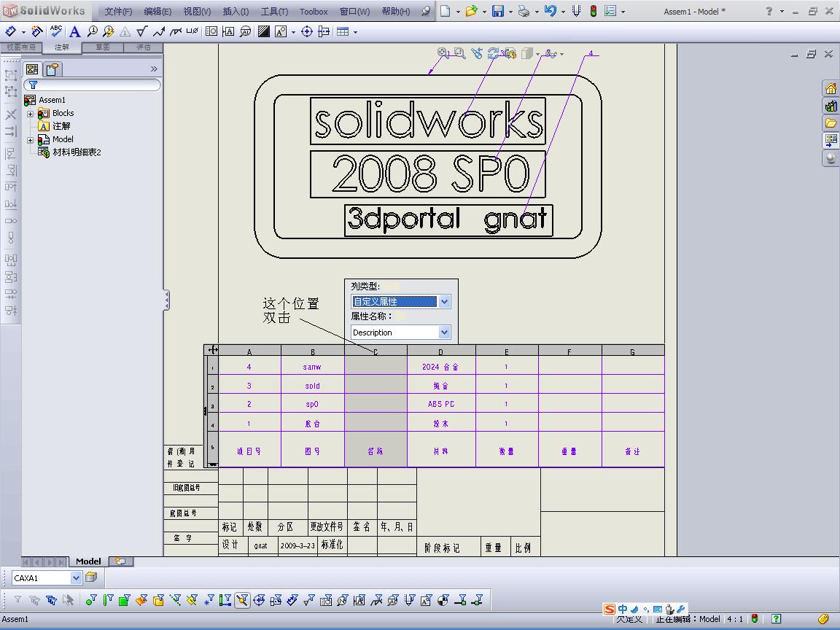Click the Open file icon
This screenshot has height=630, width=840.
tap(472, 11)
